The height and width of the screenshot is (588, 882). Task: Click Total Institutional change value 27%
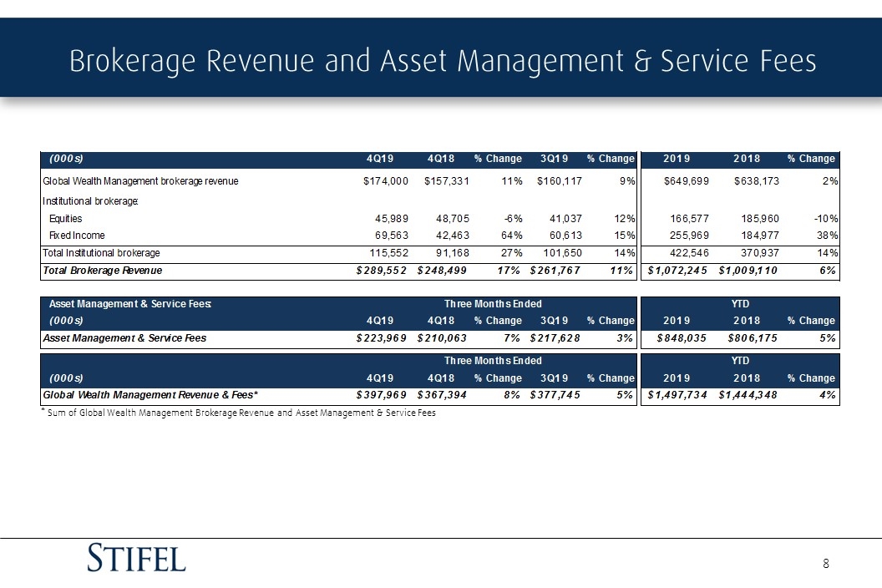(511, 253)
